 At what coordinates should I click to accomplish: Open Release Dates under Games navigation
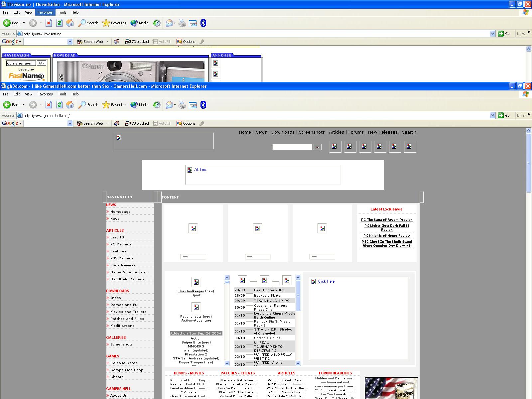click(x=124, y=363)
